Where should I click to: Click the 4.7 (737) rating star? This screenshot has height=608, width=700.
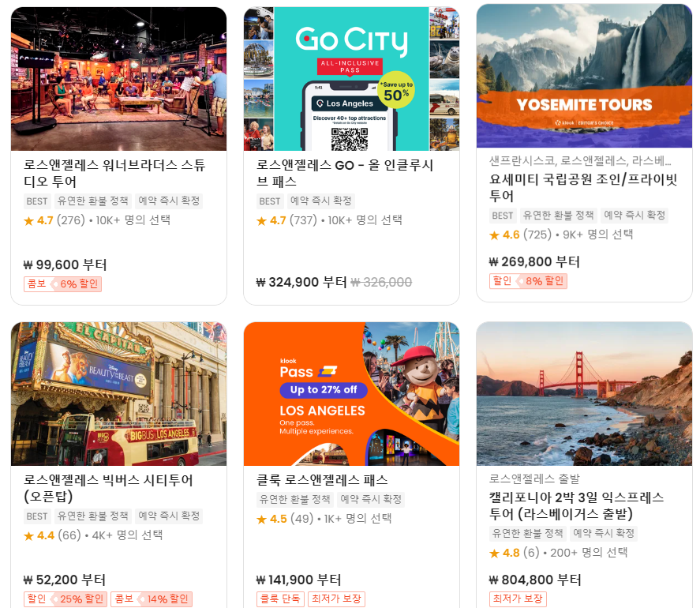261,220
